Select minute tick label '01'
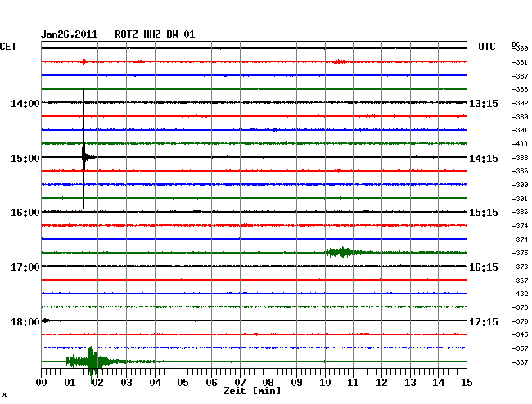Screen dimensions: 532x404 [70, 382]
